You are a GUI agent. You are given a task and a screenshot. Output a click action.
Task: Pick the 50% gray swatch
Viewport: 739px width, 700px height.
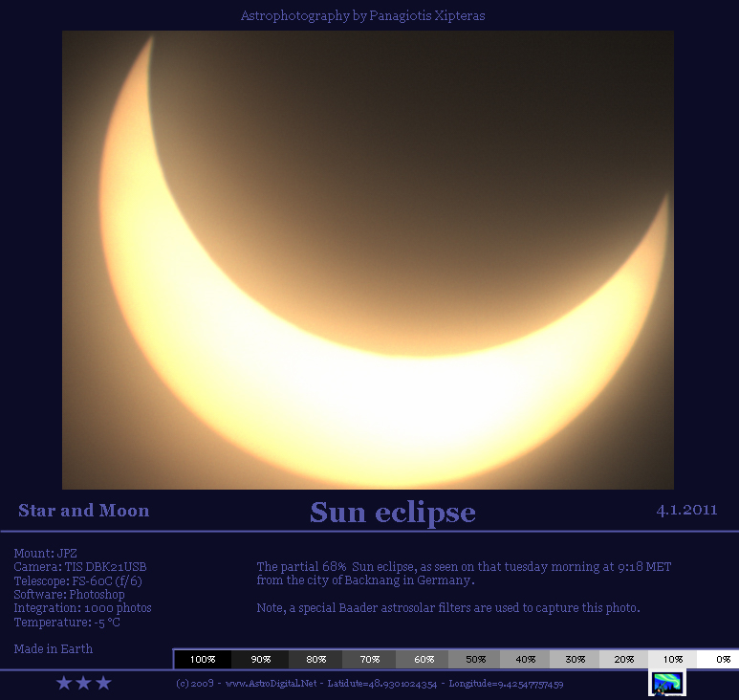pos(474,660)
